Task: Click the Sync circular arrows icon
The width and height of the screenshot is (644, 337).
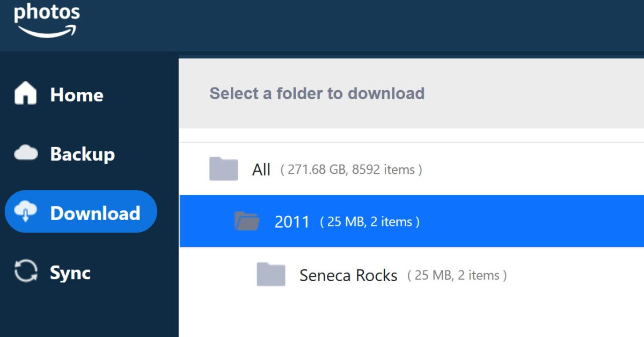Action: (26, 272)
